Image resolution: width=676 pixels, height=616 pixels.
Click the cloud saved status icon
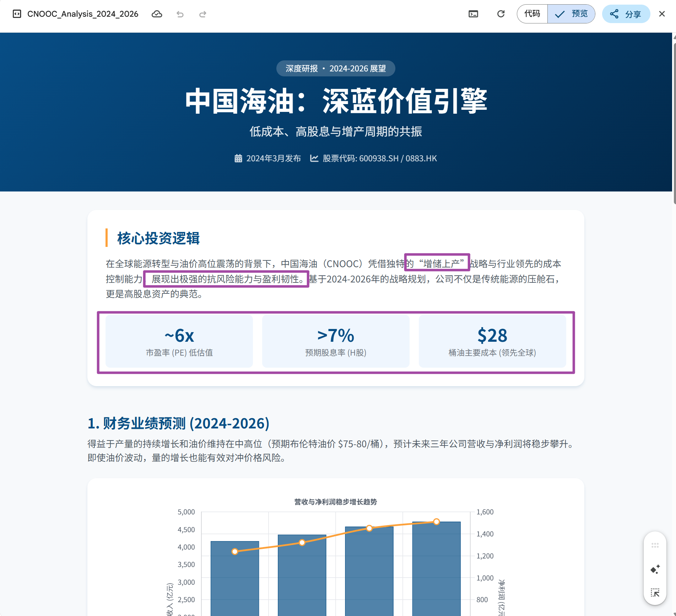157,14
